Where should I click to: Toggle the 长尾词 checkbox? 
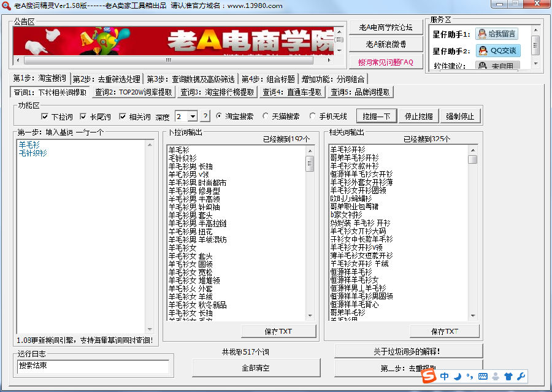point(83,116)
